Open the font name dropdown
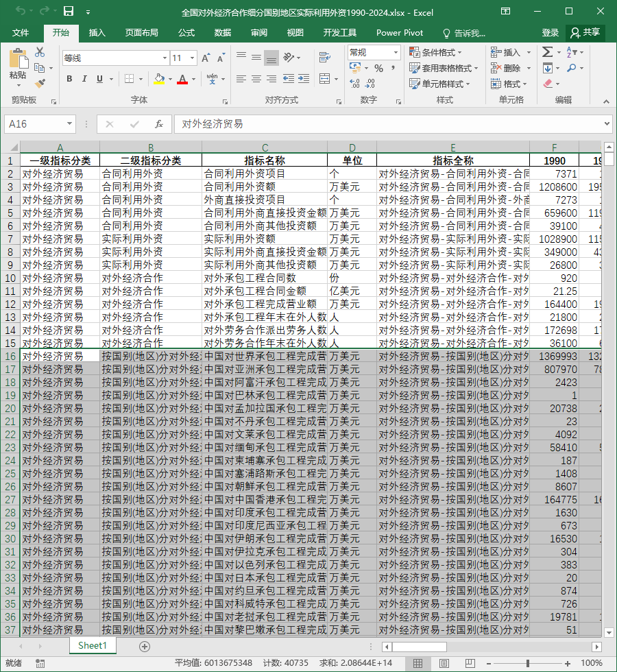Viewport: 617px width, 672px height. click(x=165, y=58)
